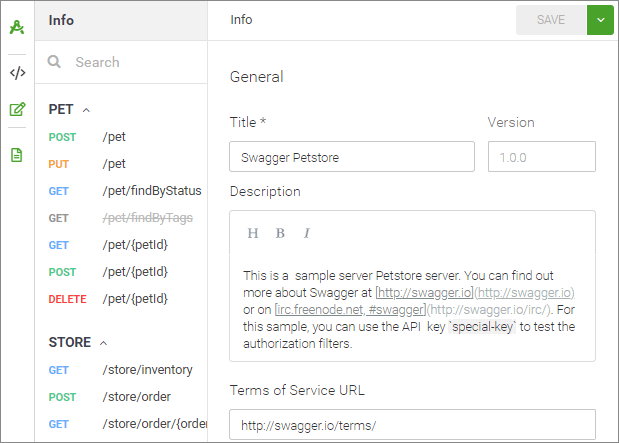Click the Title input field
619x443 pixels.
pyautogui.click(x=351, y=157)
